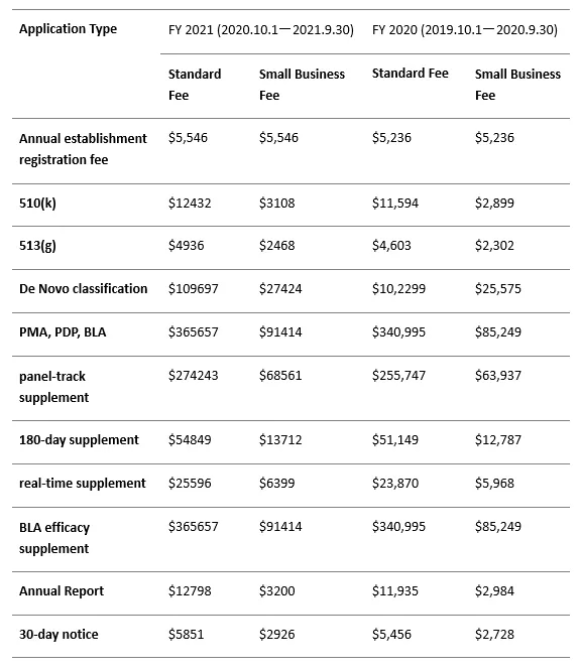Select the $23,870 real-time supplement fee
The height and width of the screenshot is (670, 580).
point(395,483)
